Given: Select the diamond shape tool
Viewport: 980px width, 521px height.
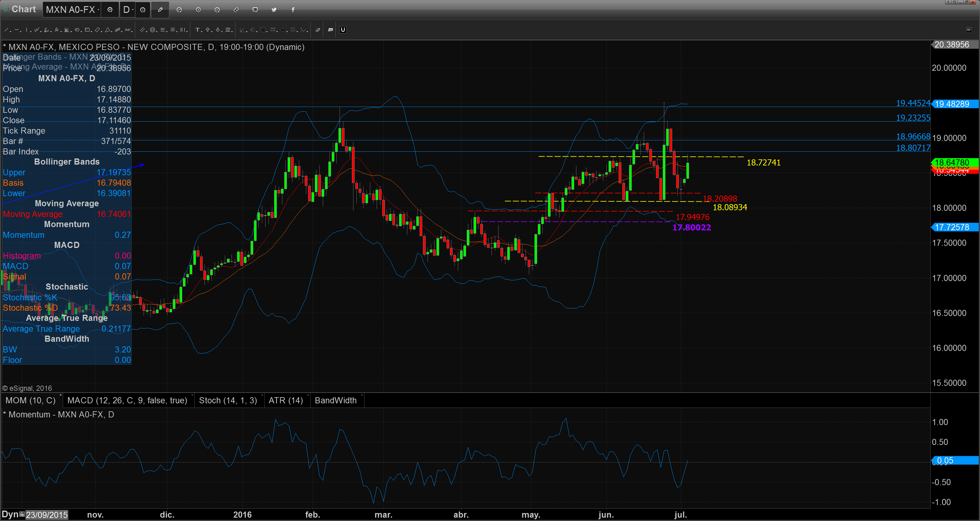Looking at the screenshot, I should pyautogui.click(x=97, y=30).
